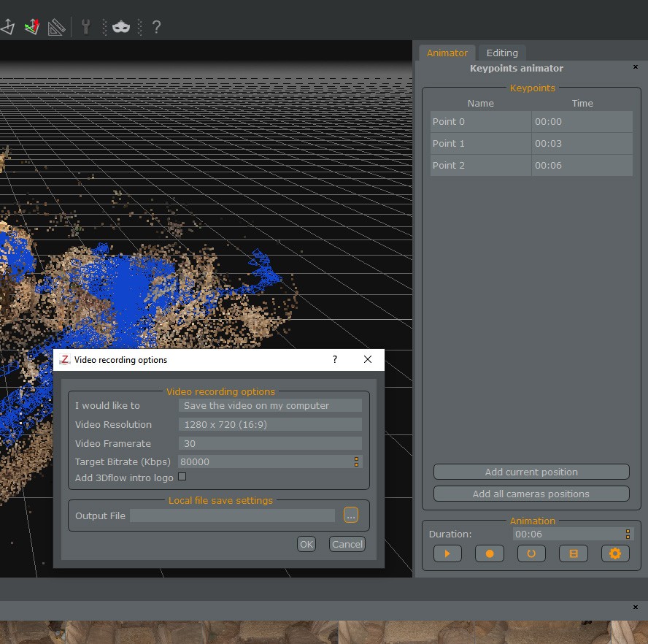Viewport: 648px width, 644px height.
Task: Open the 'I would like to' dropdown
Action: click(270, 405)
